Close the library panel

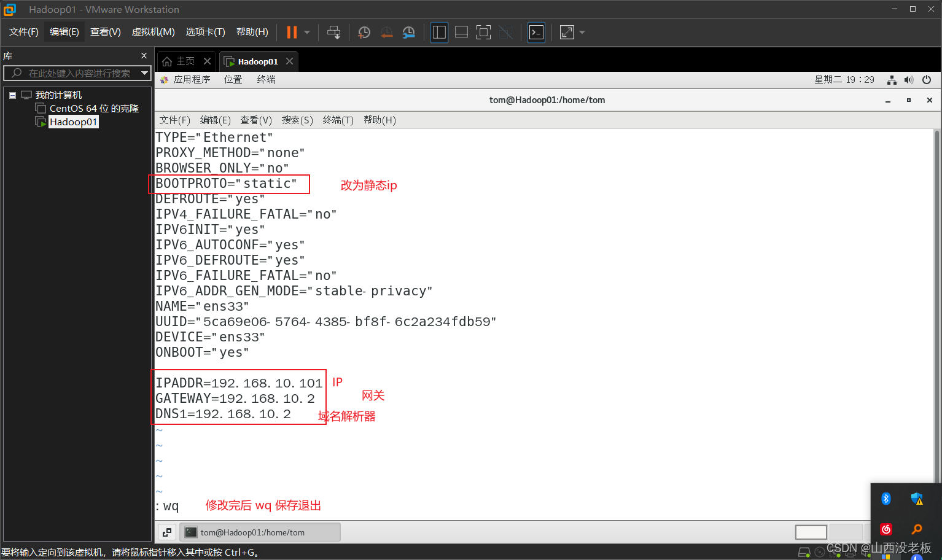[144, 56]
